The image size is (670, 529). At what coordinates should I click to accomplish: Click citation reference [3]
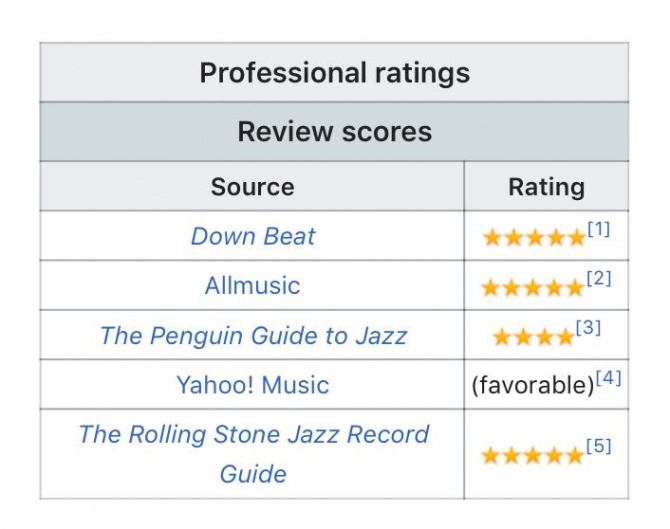click(x=588, y=328)
